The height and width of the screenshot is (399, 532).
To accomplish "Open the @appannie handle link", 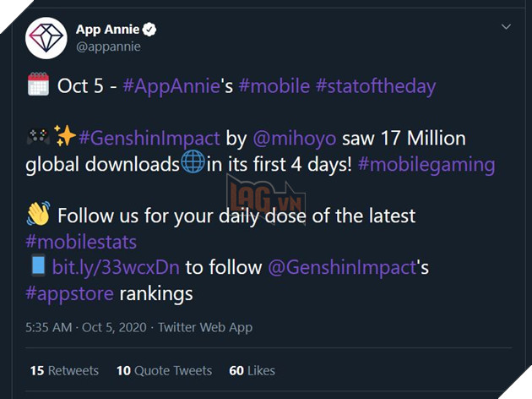I will pyautogui.click(x=107, y=47).
